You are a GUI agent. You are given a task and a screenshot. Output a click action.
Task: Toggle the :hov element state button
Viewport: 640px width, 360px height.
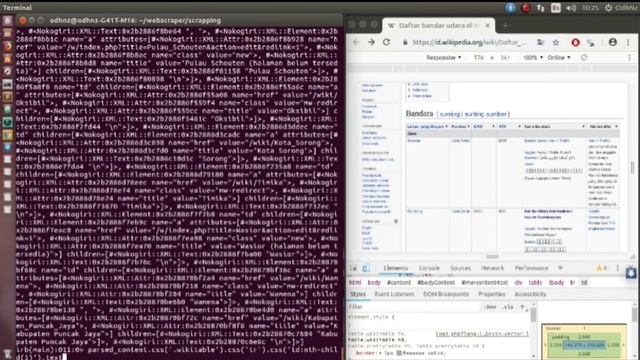(490, 307)
